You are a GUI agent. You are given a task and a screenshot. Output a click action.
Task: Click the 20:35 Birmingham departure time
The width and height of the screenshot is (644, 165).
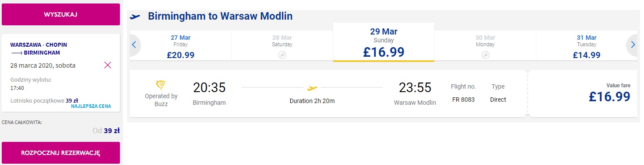209,88
